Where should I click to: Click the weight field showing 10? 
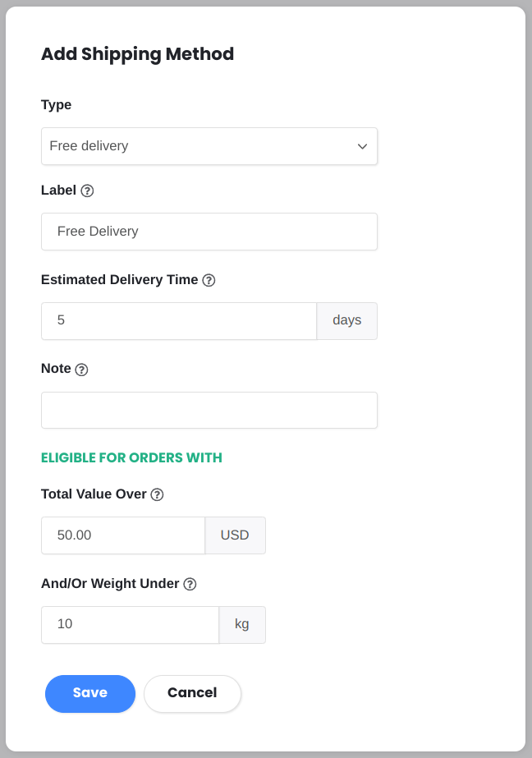tap(130, 625)
